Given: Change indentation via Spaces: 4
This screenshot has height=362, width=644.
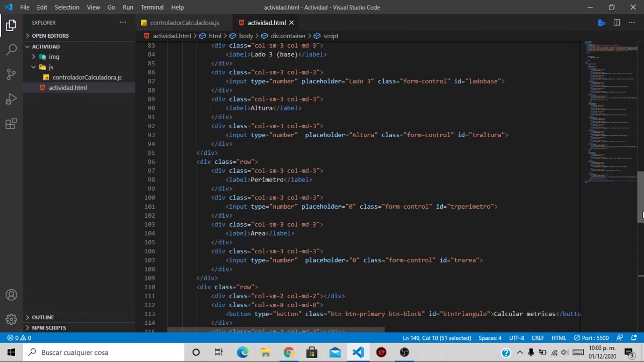Looking at the screenshot, I should (490, 338).
